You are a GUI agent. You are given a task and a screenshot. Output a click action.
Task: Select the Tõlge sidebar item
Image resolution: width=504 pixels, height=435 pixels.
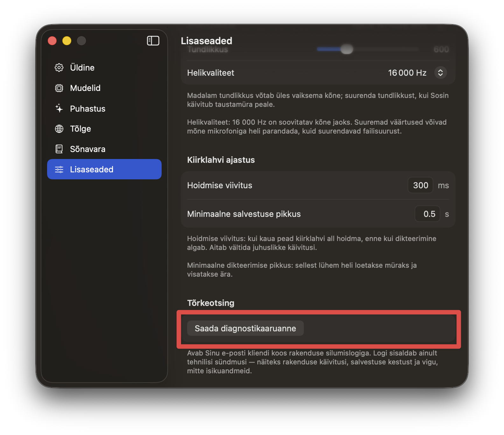point(80,129)
